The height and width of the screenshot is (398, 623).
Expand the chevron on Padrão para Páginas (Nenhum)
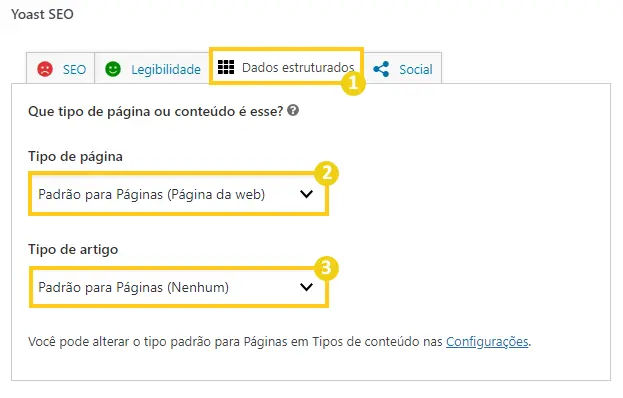(306, 287)
